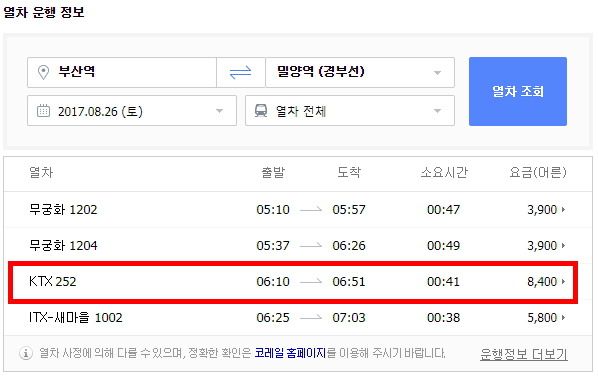Click the 열차 column header

(41, 172)
